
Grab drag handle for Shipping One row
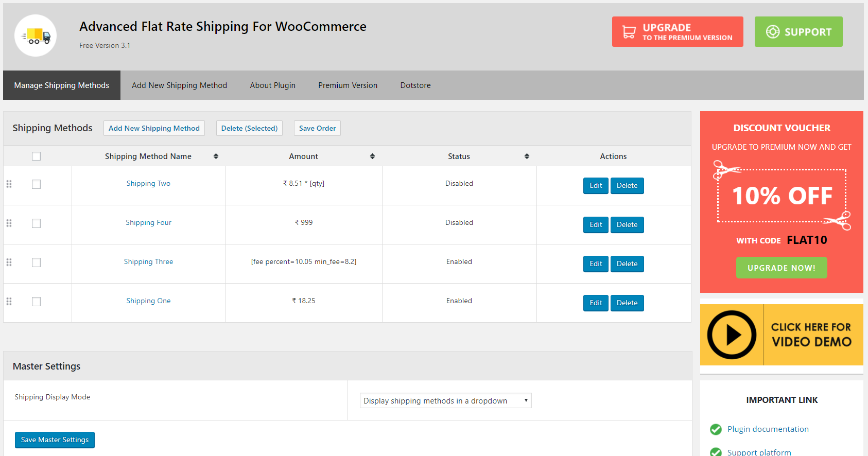(x=9, y=301)
